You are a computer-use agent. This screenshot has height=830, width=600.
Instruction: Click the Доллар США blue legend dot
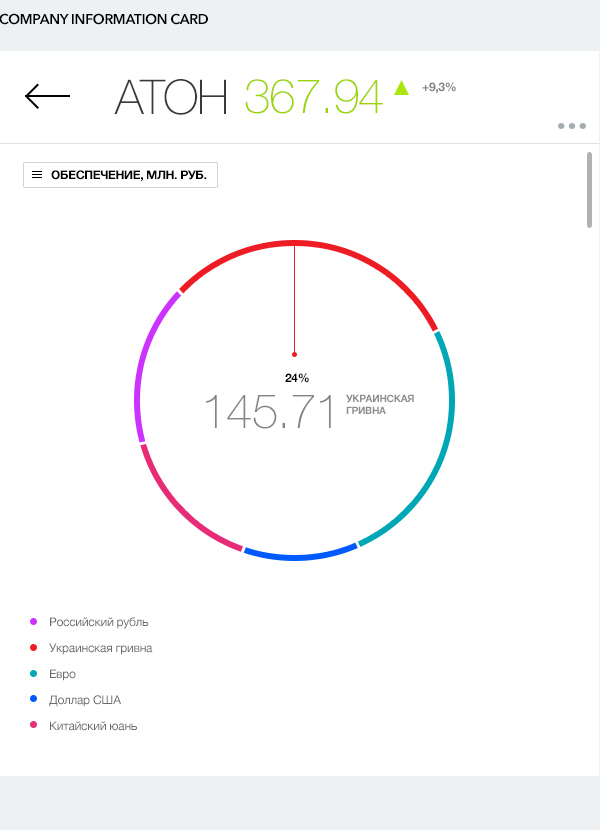tap(33, 699)
